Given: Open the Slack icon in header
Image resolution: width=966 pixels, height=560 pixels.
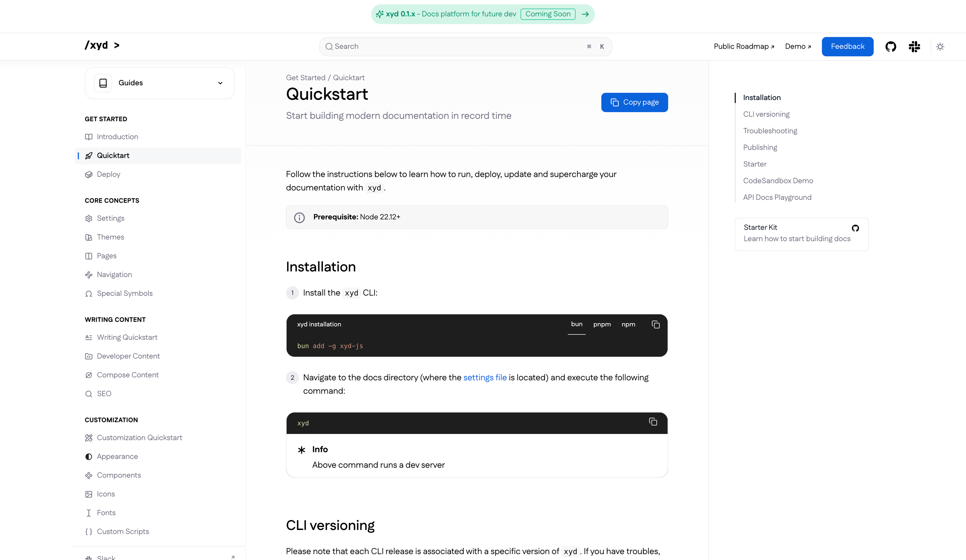Looking at the screenshot, I should click(x=914, y=47).
